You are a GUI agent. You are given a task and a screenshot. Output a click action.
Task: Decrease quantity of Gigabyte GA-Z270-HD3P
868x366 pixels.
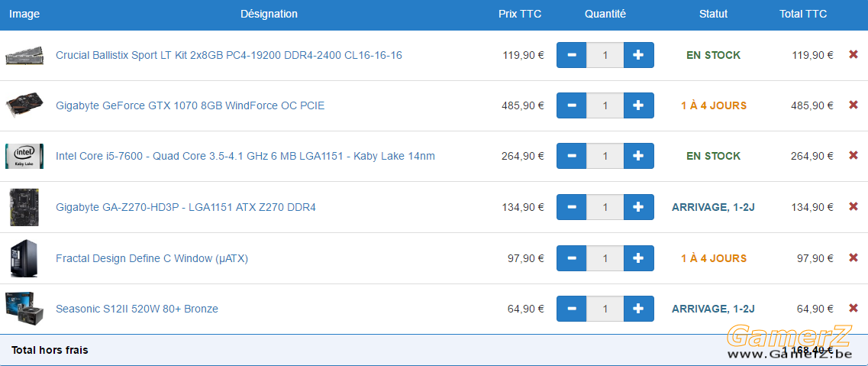pyautogui.click(x=572, y=207)
